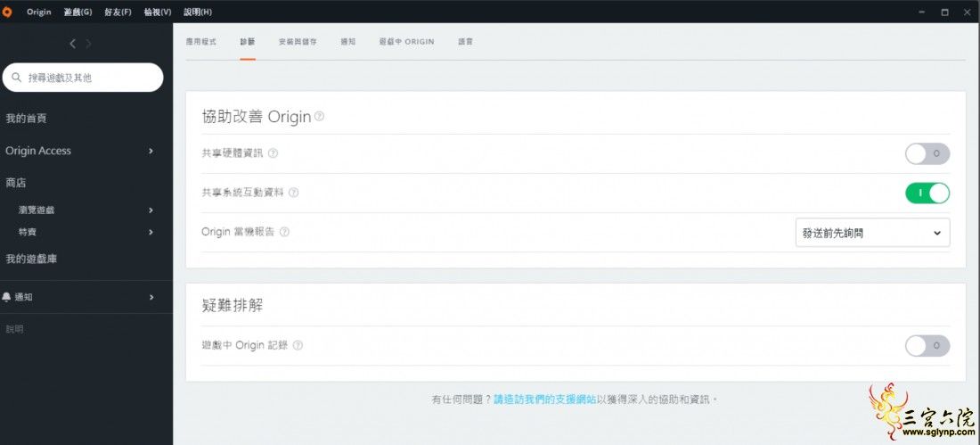Screen dimensions: 980x445
Task: Open 瀏覽遊戲 under store
Action: click(x=37, y=210)
